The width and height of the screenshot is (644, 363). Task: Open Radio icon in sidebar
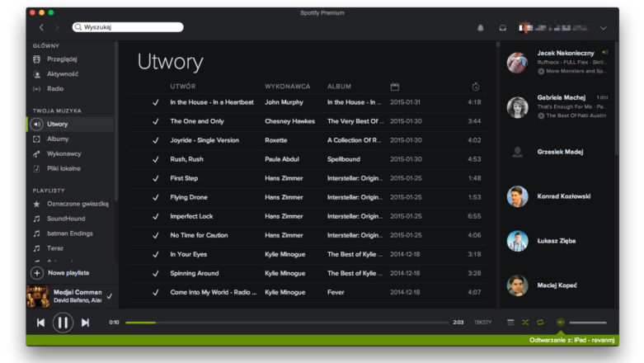36,89
